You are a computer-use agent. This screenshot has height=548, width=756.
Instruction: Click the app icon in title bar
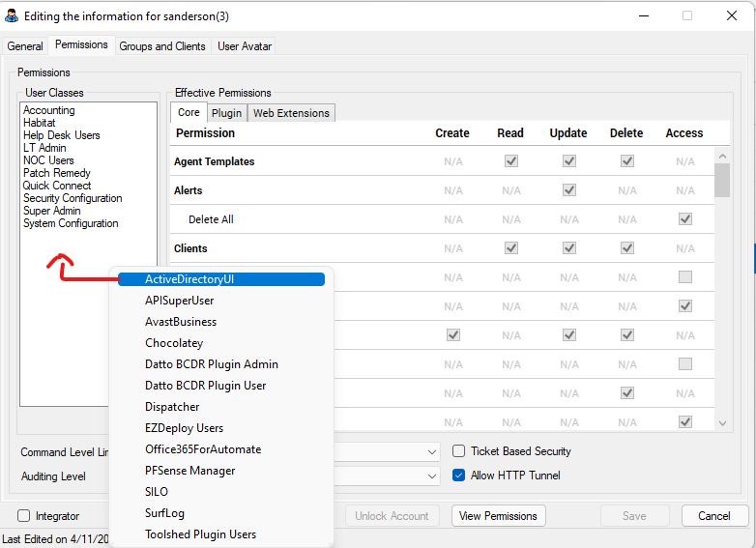13,16
